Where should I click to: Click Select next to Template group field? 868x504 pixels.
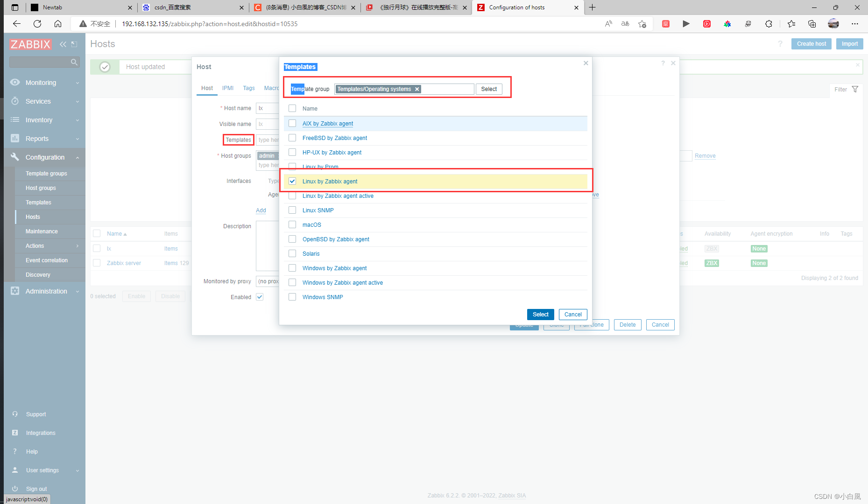(489, 89)
